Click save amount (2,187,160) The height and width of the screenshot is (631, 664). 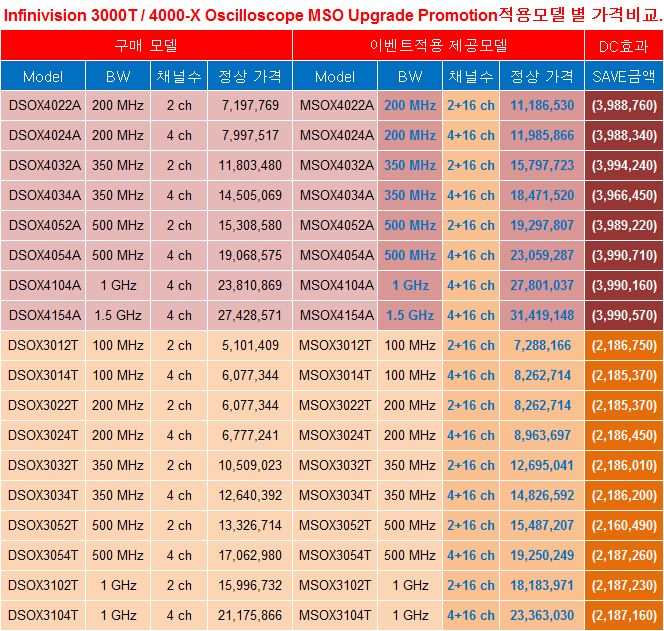point(624,615)
